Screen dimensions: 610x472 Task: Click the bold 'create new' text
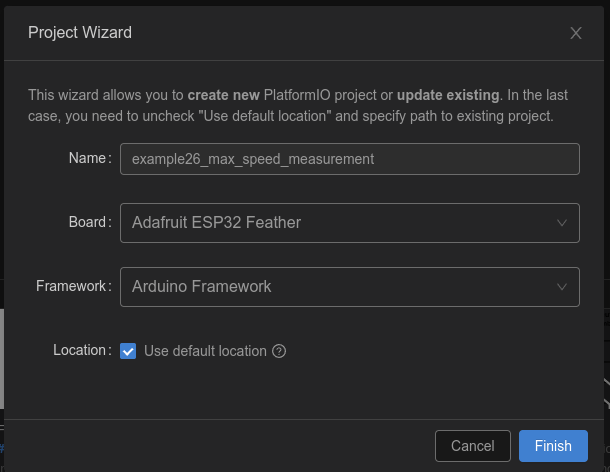(x=223, y=96)
